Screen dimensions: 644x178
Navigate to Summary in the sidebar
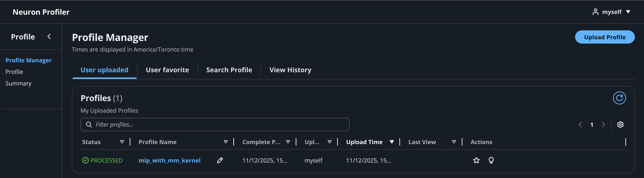(18, 83)
